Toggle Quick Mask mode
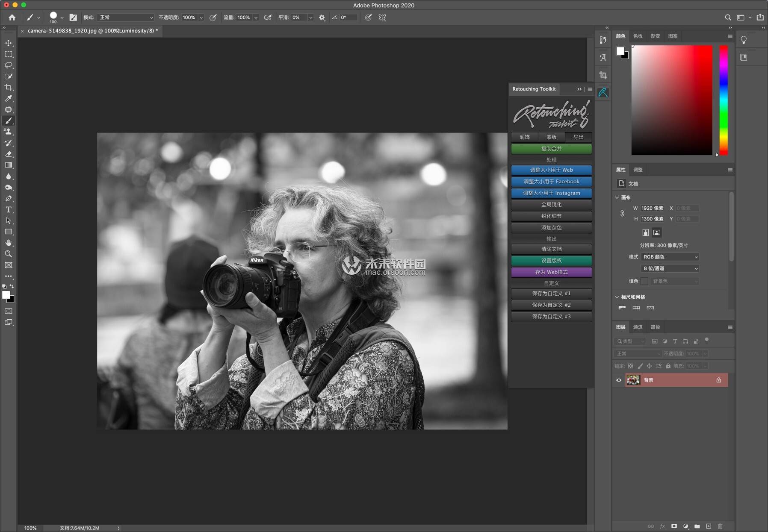This screenshot has height=532, width=768. (x=9, y=311)
